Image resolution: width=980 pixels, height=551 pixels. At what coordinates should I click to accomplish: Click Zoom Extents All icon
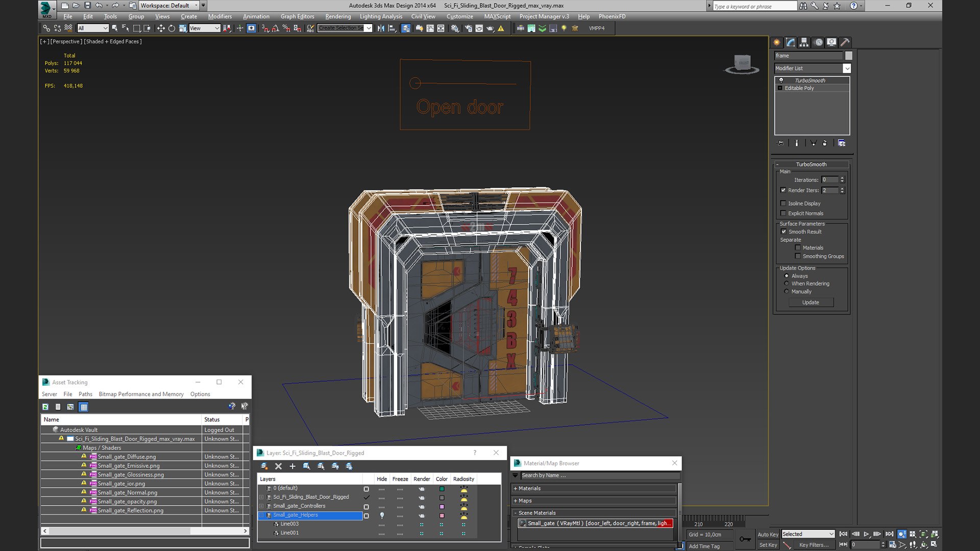click(x=935, y=534)
